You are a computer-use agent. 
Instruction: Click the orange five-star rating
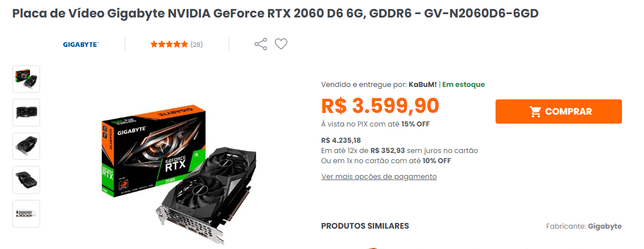click(169, 45)
